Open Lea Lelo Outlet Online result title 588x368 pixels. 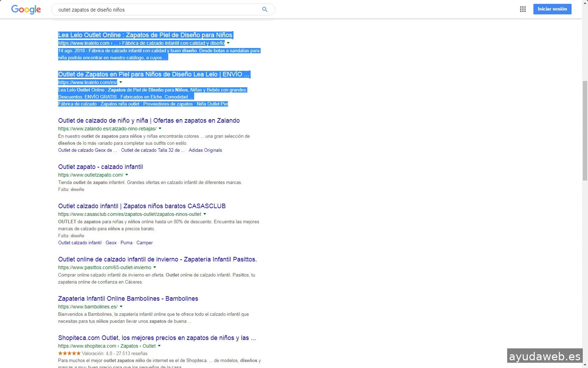[x=145, y=35]
